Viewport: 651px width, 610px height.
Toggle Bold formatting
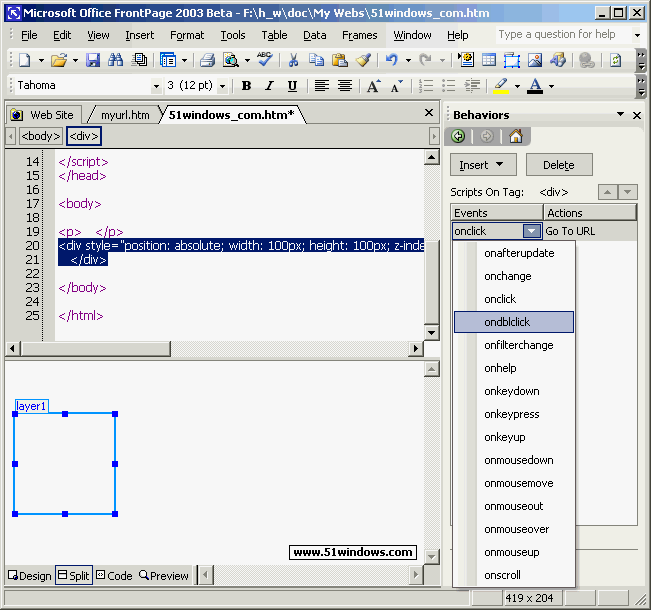tap(246, 86)
